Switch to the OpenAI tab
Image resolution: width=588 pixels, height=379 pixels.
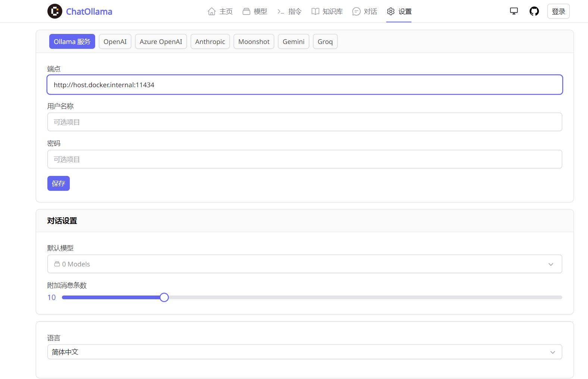point(115,41)
